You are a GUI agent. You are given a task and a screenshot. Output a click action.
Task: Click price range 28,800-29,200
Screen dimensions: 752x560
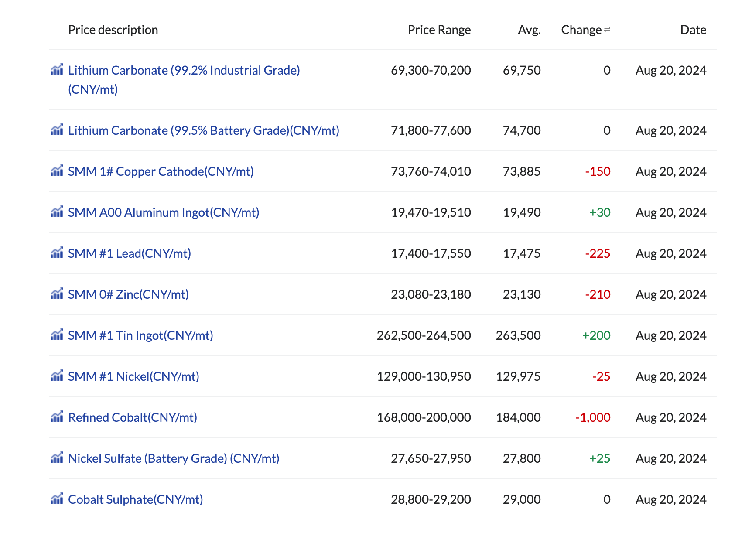point(431,499)
